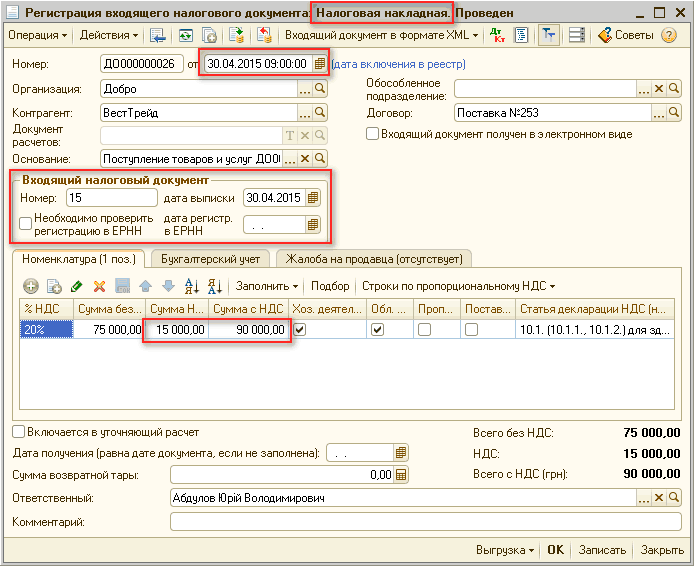Image resolution: width=694 pixels, height=566 pixels.
Task: Click the sort ascending icon in table toolbar
Action: [190, 286]
